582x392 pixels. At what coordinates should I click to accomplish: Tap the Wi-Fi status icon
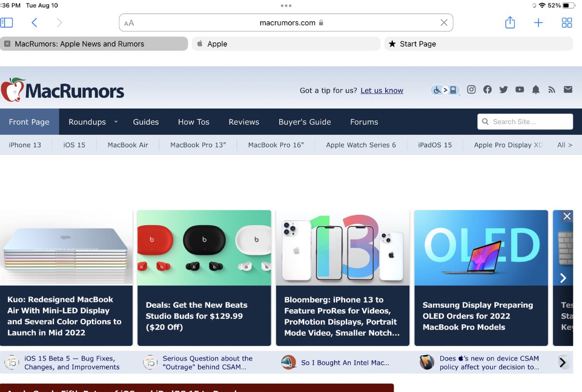click(x=542, y=5)
